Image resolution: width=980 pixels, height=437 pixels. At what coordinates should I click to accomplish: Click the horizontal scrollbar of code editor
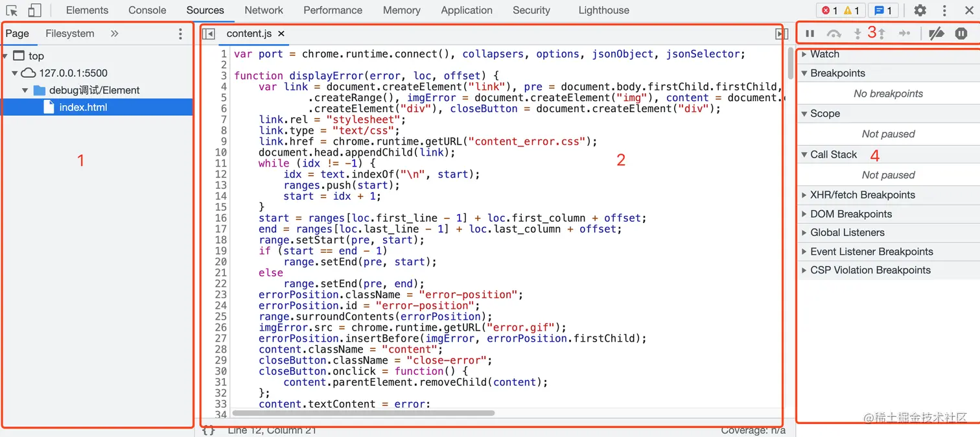tap(363, 413)
